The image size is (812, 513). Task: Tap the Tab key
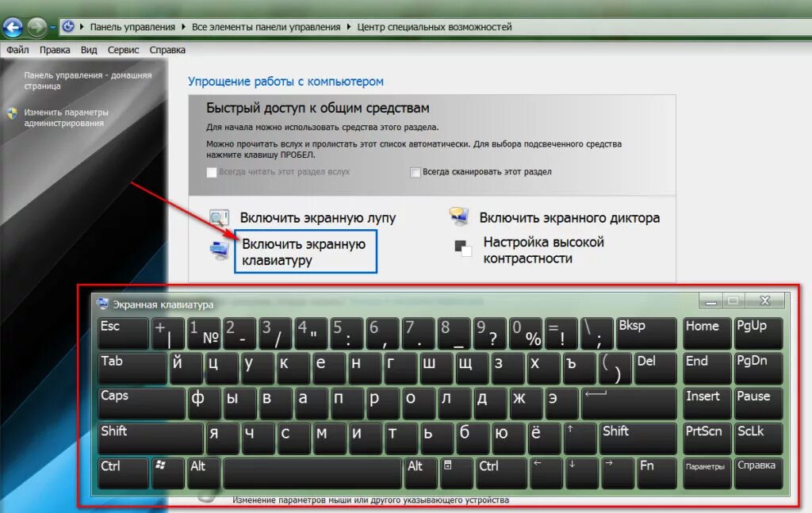tap(132, 368)
